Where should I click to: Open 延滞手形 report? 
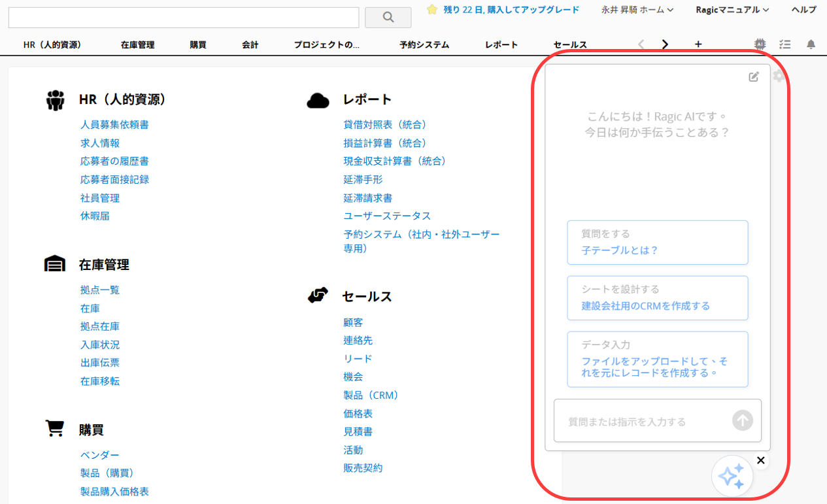pos(363,179)
